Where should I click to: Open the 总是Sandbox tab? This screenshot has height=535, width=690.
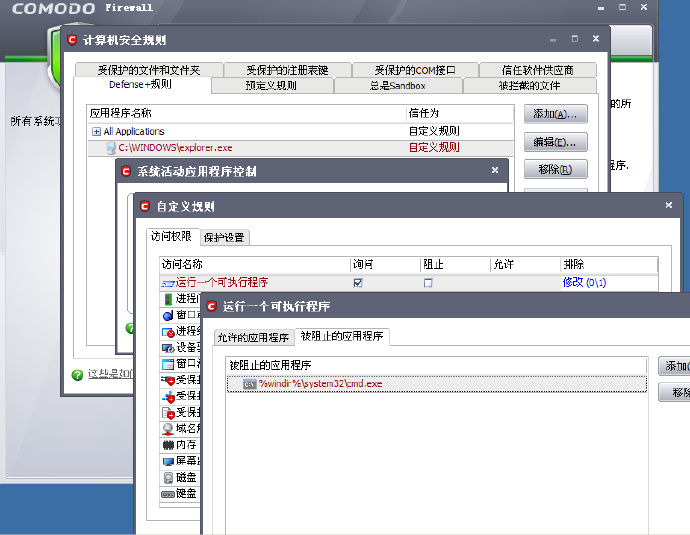click(398, 85)
